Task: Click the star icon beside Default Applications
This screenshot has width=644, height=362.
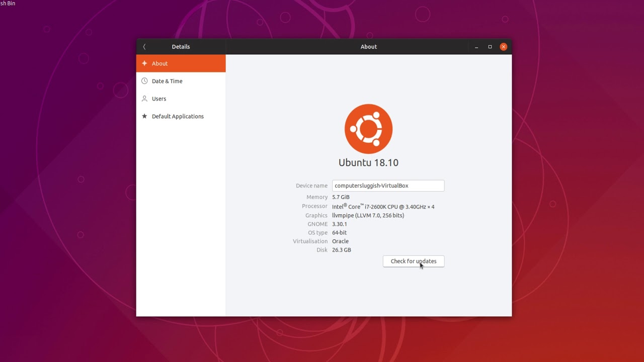Action: (144, 116)
